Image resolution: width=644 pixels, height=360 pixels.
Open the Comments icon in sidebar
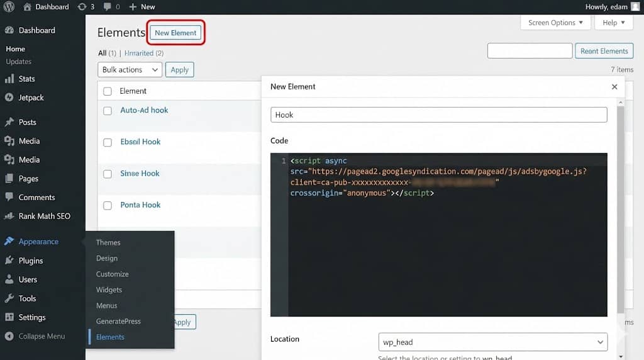[9, 197]
